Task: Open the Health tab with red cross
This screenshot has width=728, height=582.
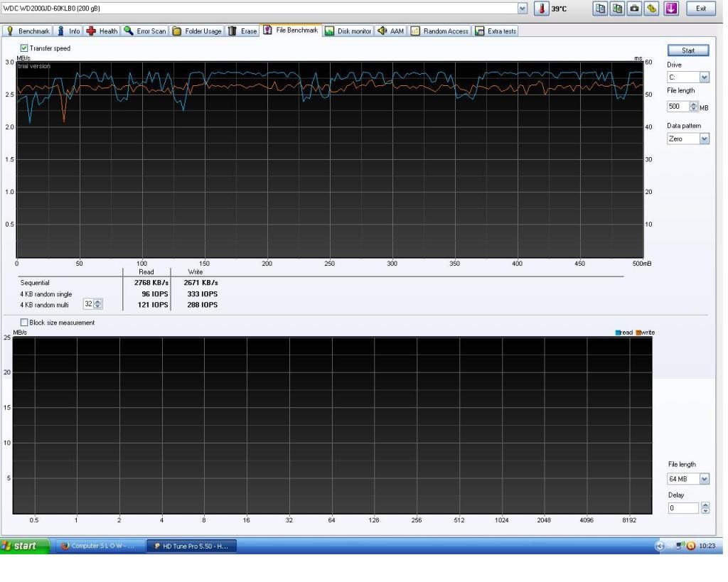Action: tap(102, 31)
